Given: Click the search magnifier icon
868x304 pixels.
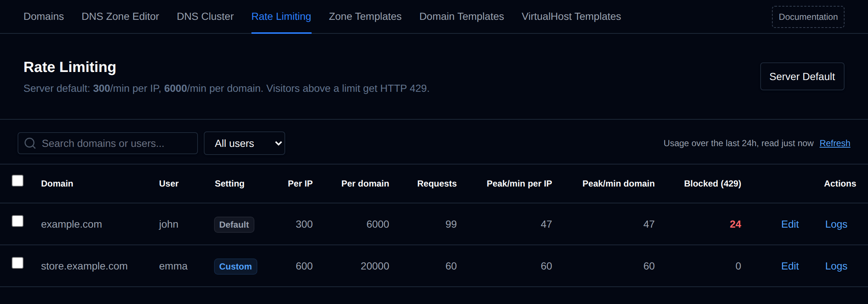Looking at the screenshot, I should [x=30, y=143].
